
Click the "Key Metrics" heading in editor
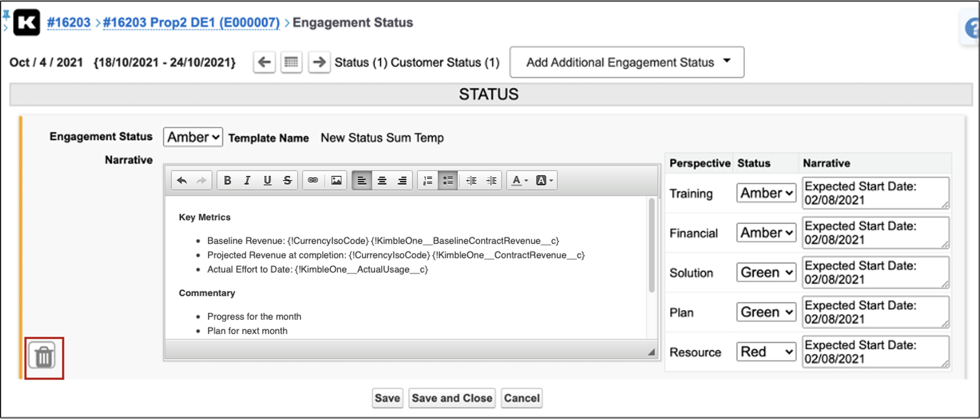(205, 217)
